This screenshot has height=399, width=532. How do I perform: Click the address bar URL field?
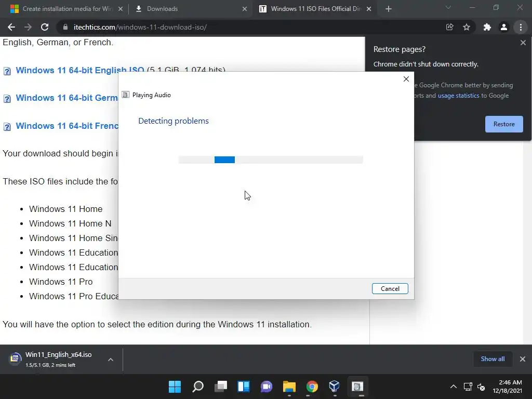coord(251,27)
